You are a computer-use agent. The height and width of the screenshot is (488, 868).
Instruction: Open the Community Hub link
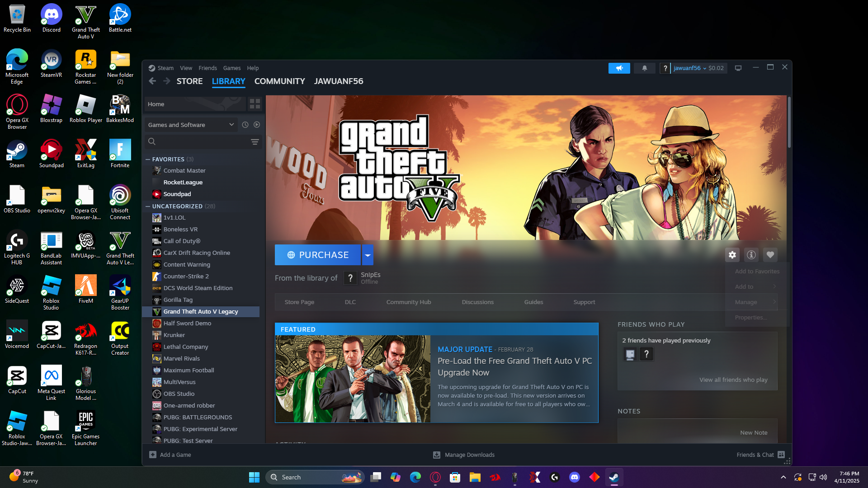pos(409,302)
